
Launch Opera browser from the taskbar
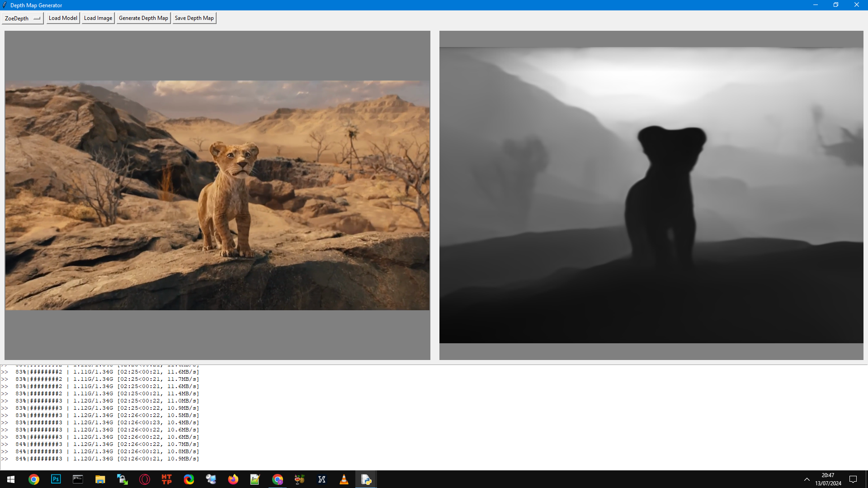145,479
